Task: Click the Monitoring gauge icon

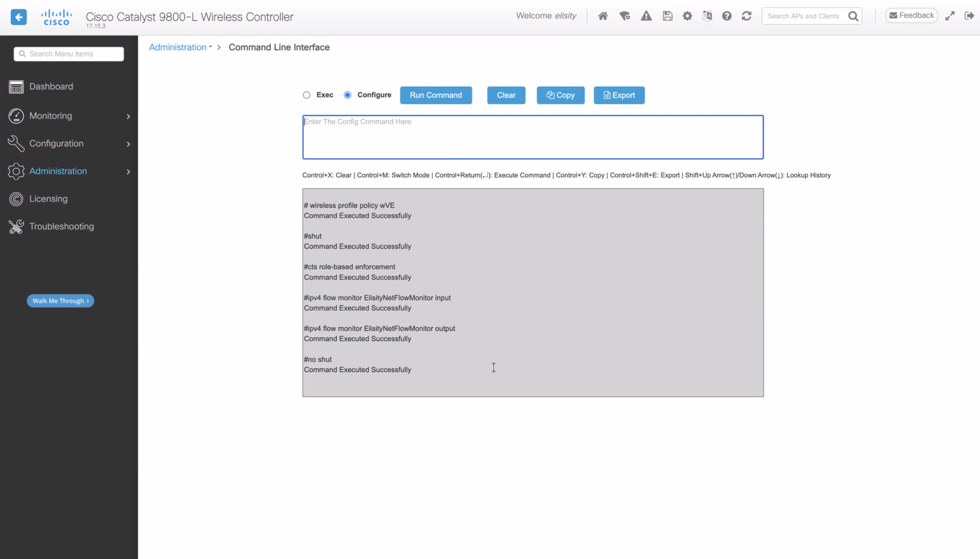Action: click(16, 116)
